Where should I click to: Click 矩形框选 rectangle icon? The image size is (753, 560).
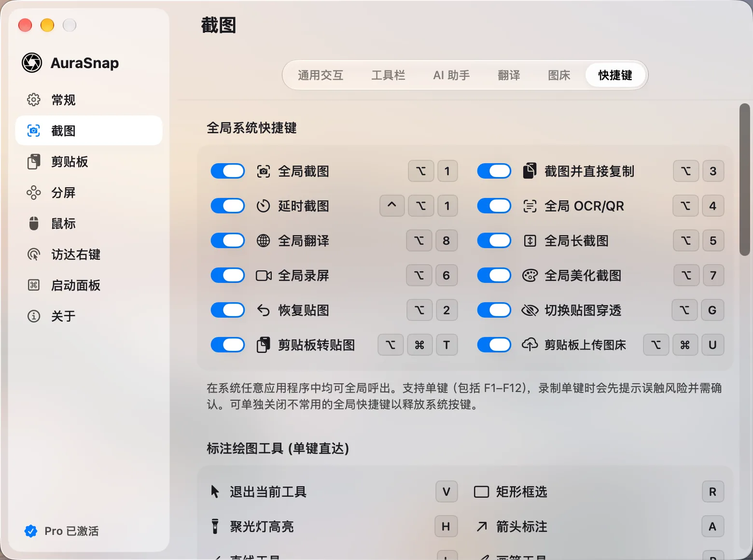(482, 492)
